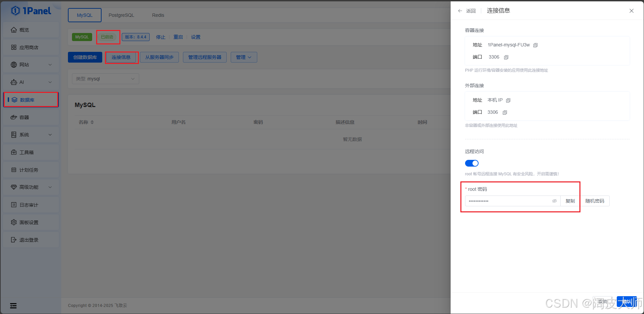Image resolution: width=644 pixels, height=314 pixels.
Task: Open the 应用商店 app store grid icon
Action: [x=14, y=47]
